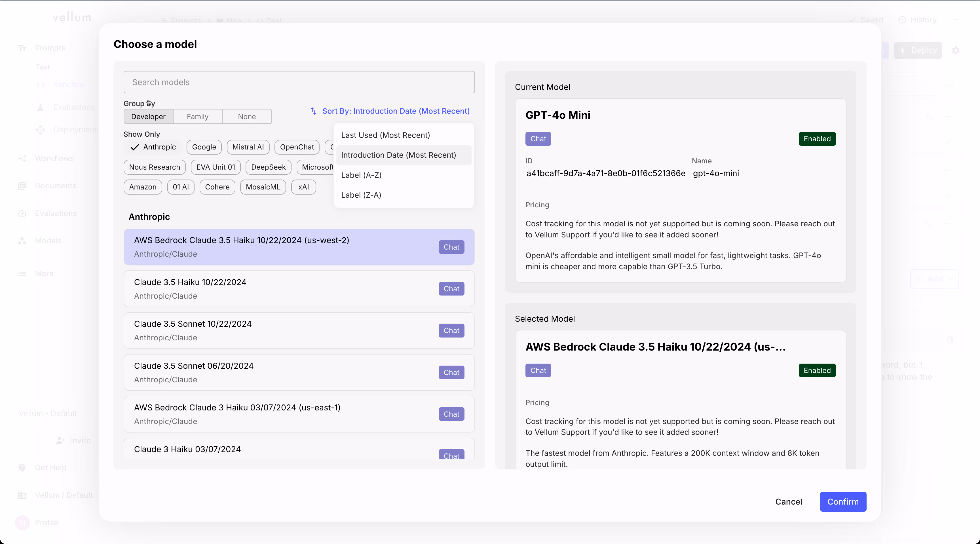Uncheck the Anthropic filter chip
This screenshot has height=544, width=980.
[x=153, y=147]
